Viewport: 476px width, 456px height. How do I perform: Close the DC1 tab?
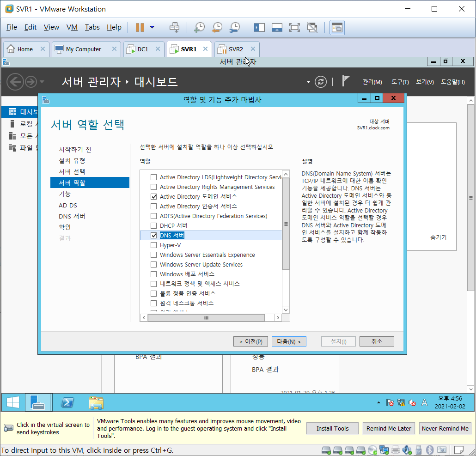point(158,49)
